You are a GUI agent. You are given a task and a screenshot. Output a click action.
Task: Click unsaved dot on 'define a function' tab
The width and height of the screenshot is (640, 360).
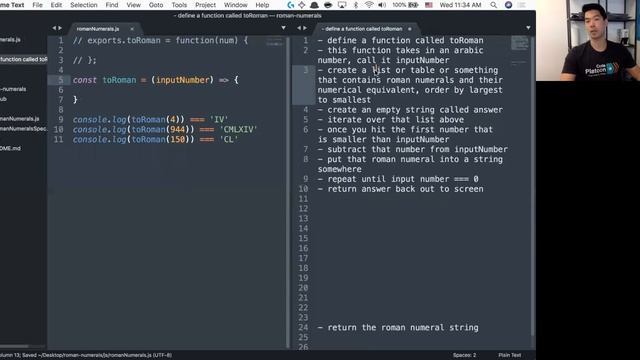(x=409, y=29)
